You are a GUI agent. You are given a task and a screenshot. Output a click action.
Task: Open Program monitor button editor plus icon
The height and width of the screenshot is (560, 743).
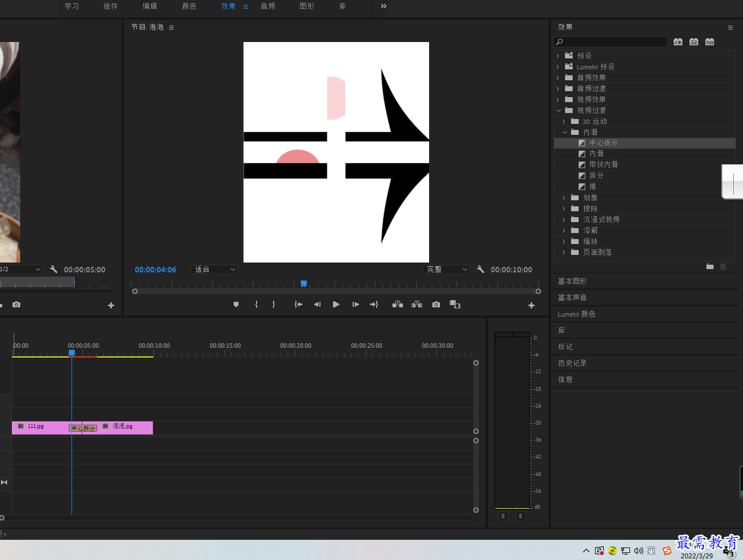coord(531,306)
